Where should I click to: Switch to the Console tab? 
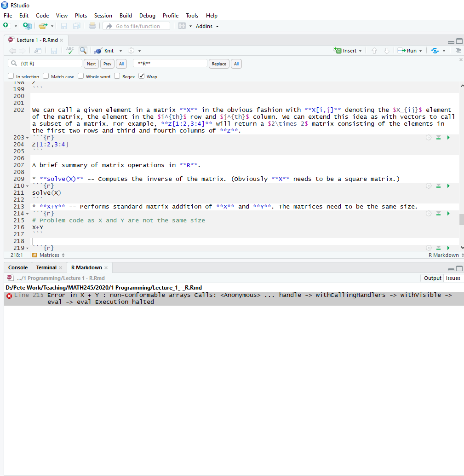pyautogui.click(x=18, y=267)
